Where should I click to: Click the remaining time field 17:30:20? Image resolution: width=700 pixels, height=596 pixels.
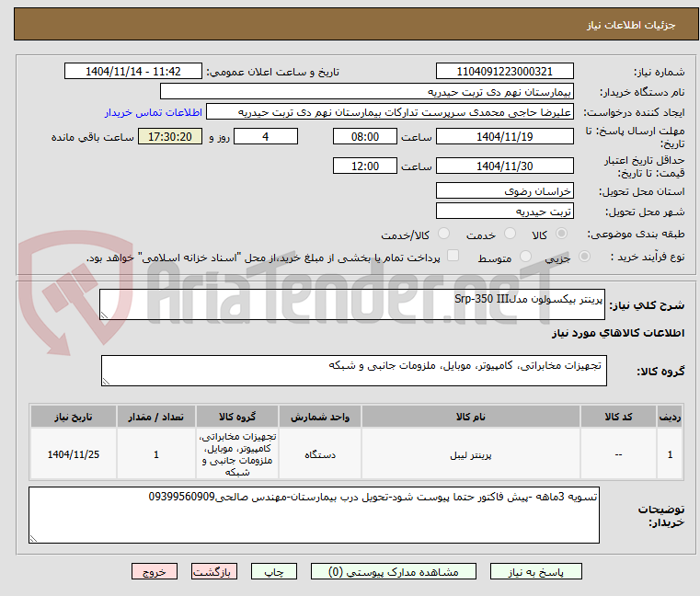pyautogui.click(x=170, y=137)
